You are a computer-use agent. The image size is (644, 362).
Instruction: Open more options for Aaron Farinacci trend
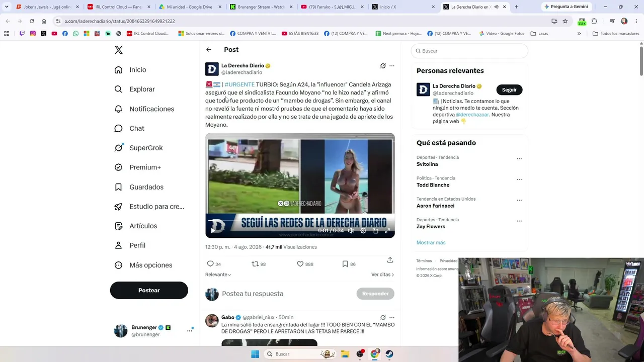519,200
